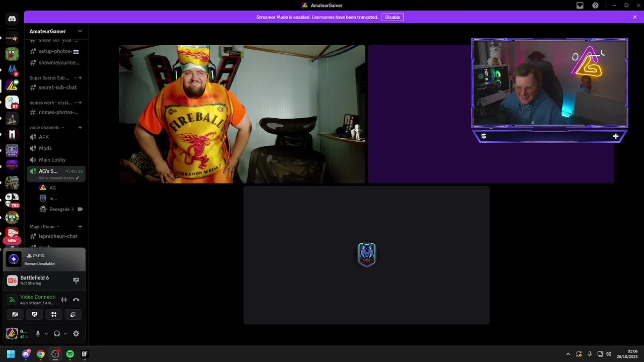
Task: Join the Main Lobby voice channel
Action: click(56, 160)
